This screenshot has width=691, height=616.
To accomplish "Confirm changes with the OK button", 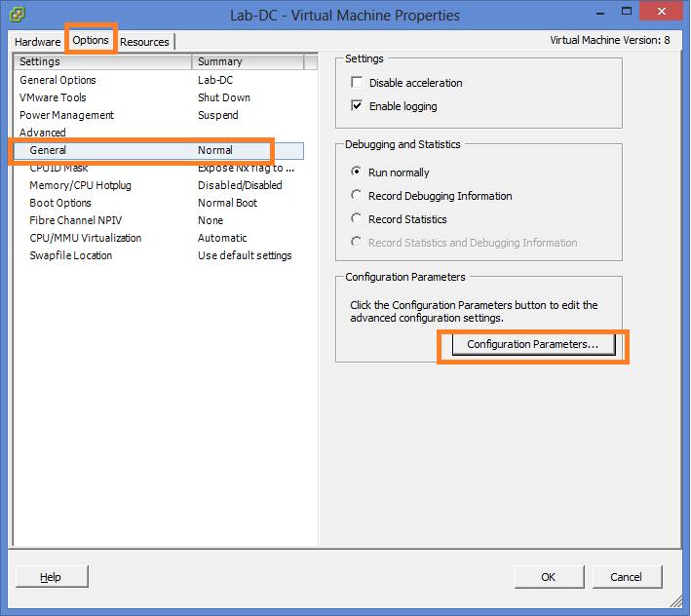I will click(549, 577).
